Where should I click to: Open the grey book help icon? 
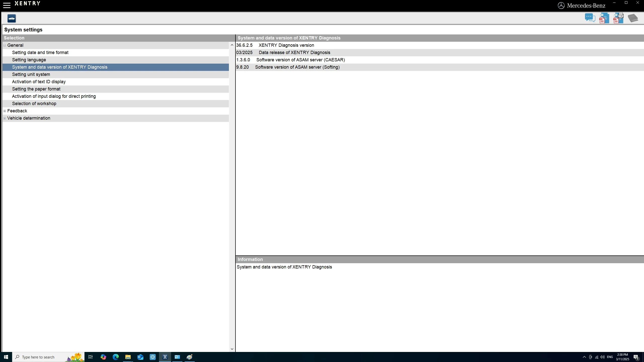coord(633,18)
